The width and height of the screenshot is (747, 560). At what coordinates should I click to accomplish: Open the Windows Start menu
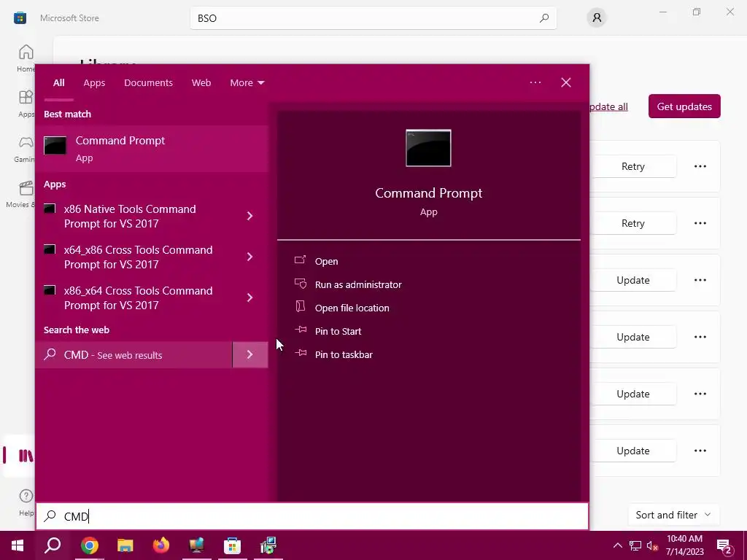[x=18, y=545]
